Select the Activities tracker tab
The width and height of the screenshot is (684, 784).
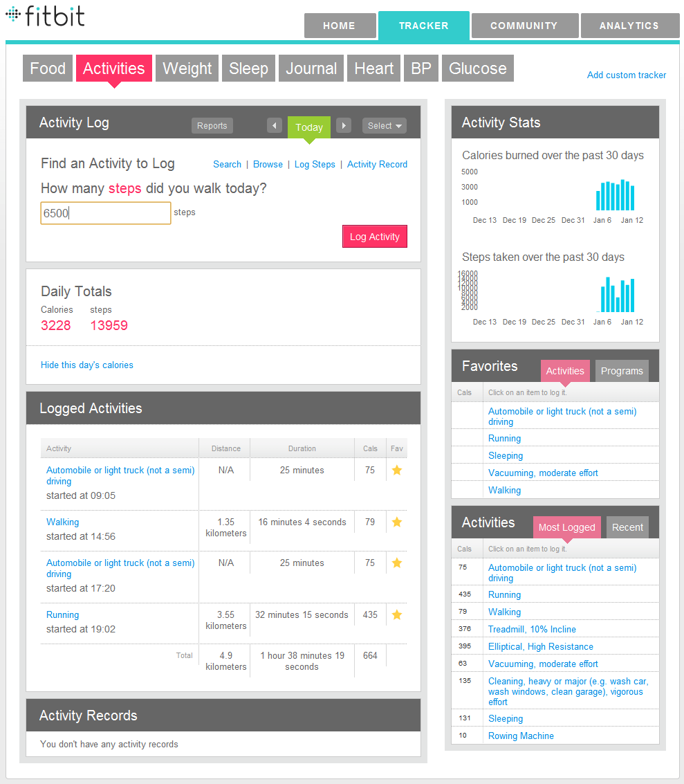pos(114,68)
